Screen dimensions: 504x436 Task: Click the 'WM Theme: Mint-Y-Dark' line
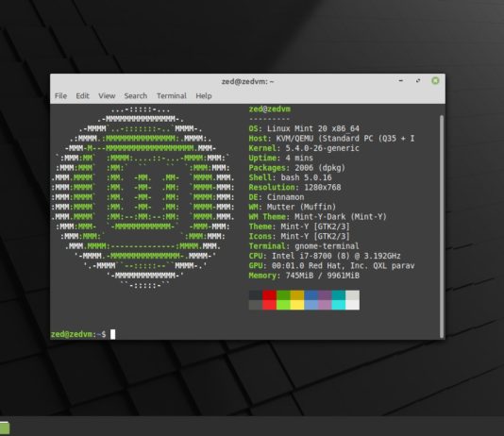pyautogui.click(x=317, y=217)
